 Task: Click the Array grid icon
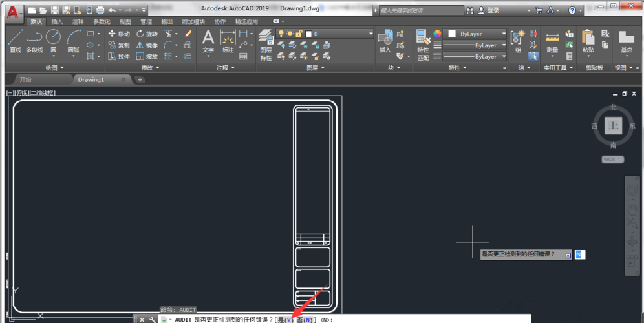(168, 56)
